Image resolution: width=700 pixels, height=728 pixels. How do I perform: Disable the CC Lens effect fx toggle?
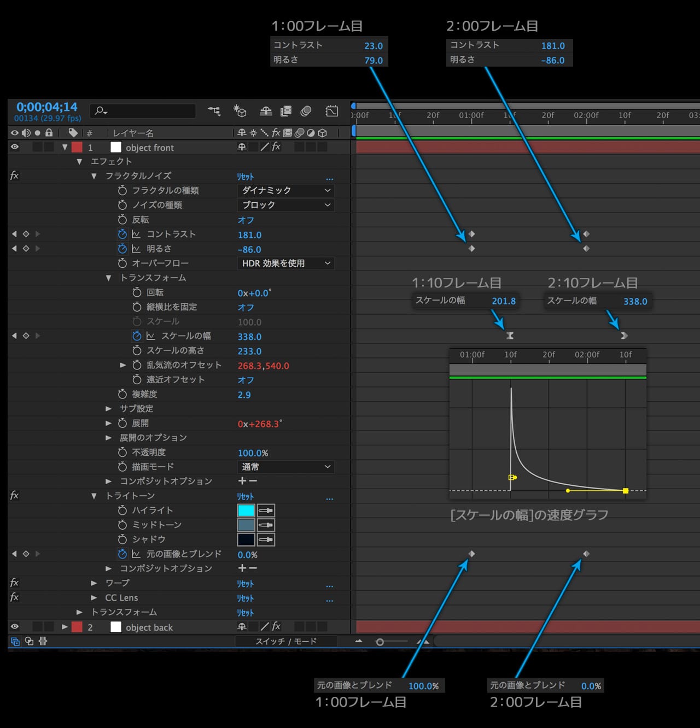pos(15,597)
